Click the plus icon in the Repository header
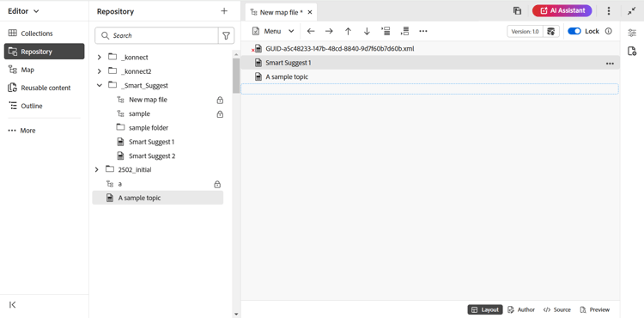The height and width of the screenshot is (318, 644). click(x=224, y=11)
